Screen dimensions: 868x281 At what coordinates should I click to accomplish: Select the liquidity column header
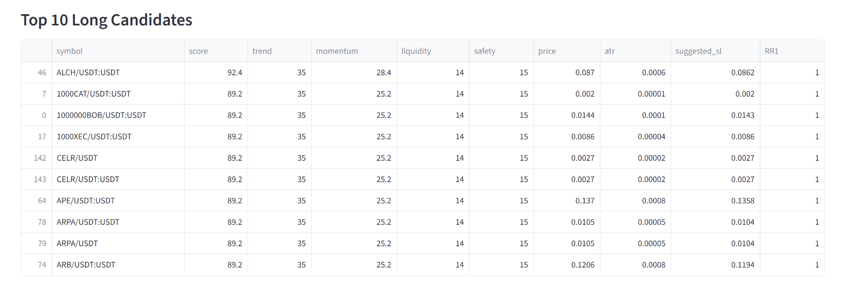[416, 51]
